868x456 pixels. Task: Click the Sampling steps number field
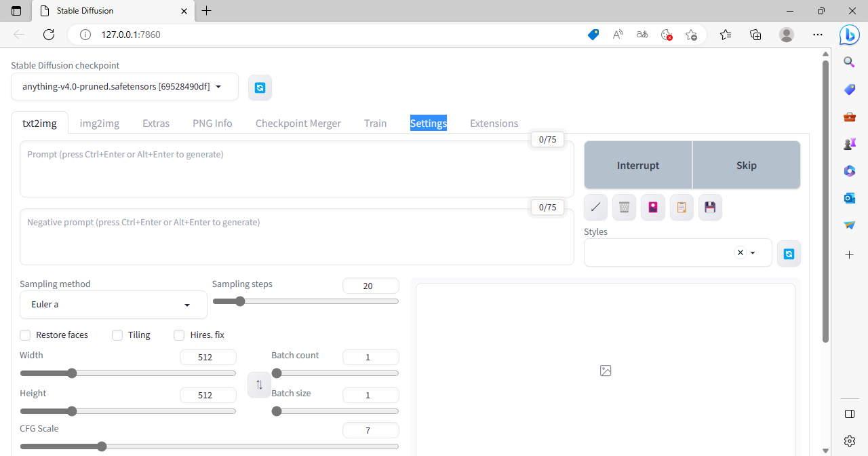pos(371,286)
